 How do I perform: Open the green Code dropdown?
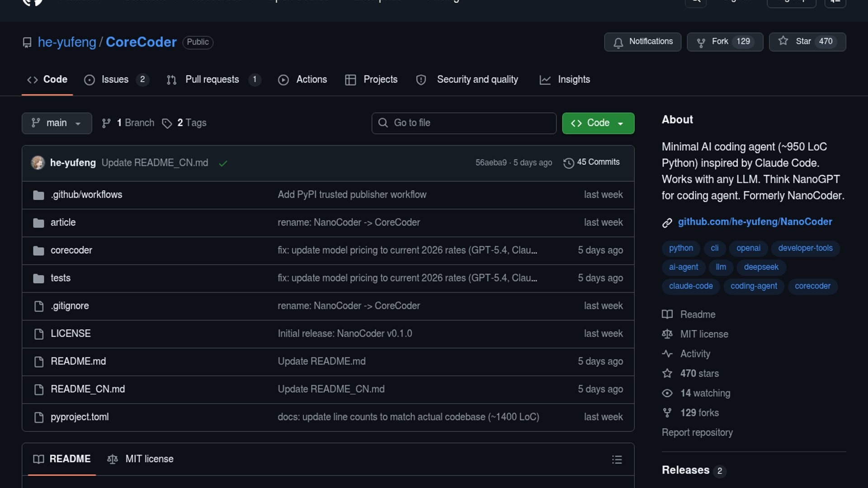598,123
